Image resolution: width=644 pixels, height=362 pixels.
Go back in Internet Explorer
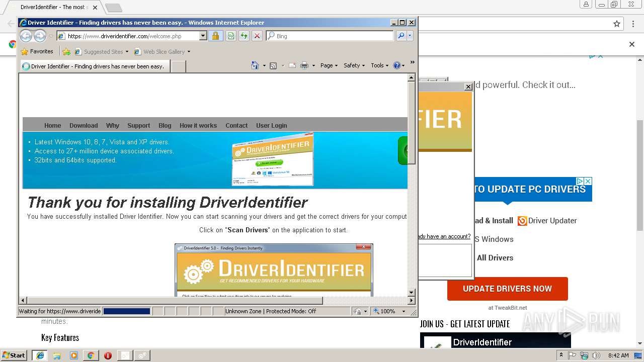pos(26,36)
